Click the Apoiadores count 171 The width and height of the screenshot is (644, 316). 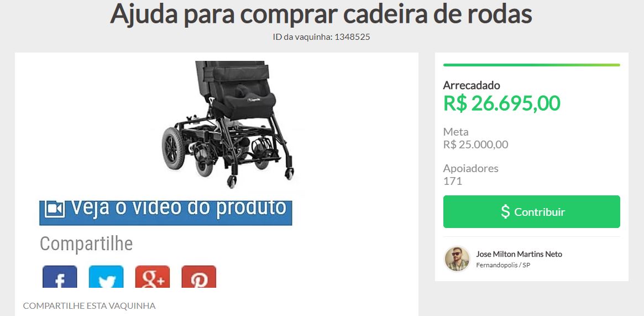[x=453, y=181]
